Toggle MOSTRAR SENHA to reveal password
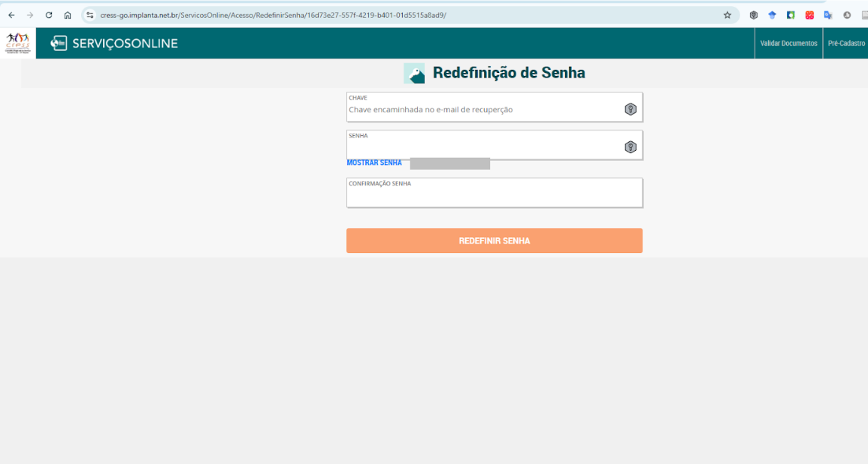Screen dimensions: 868x464 (374, 163)
